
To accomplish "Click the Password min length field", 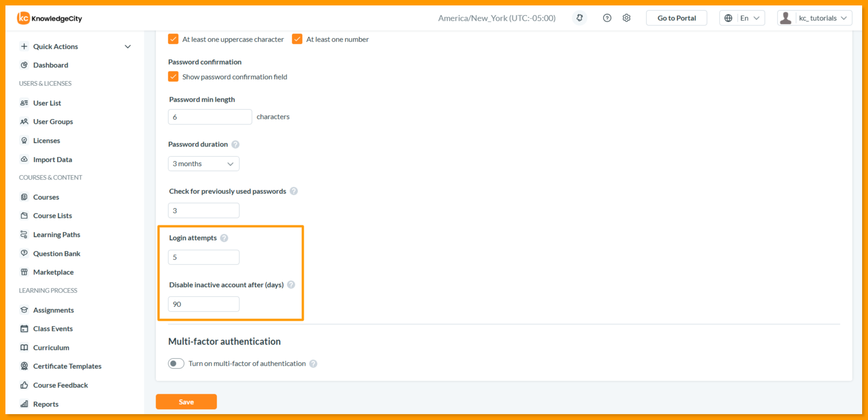I will click(210, 117).
